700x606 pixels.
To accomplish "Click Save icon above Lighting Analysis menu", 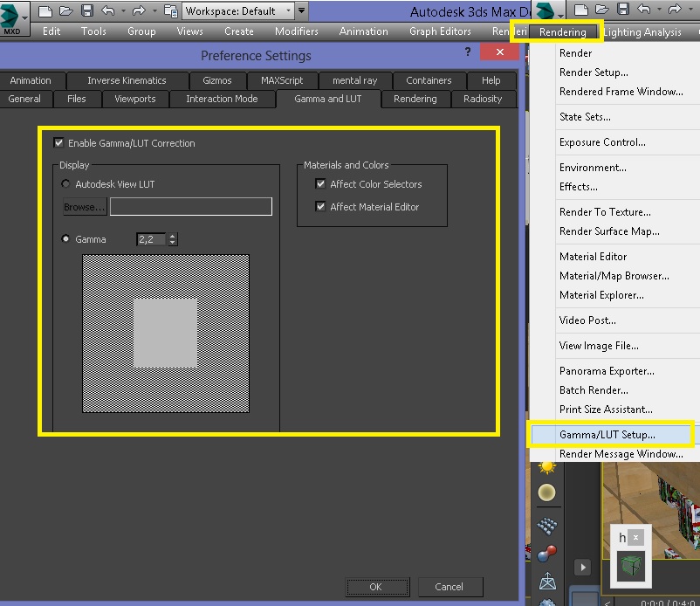I will click(623, 10).
